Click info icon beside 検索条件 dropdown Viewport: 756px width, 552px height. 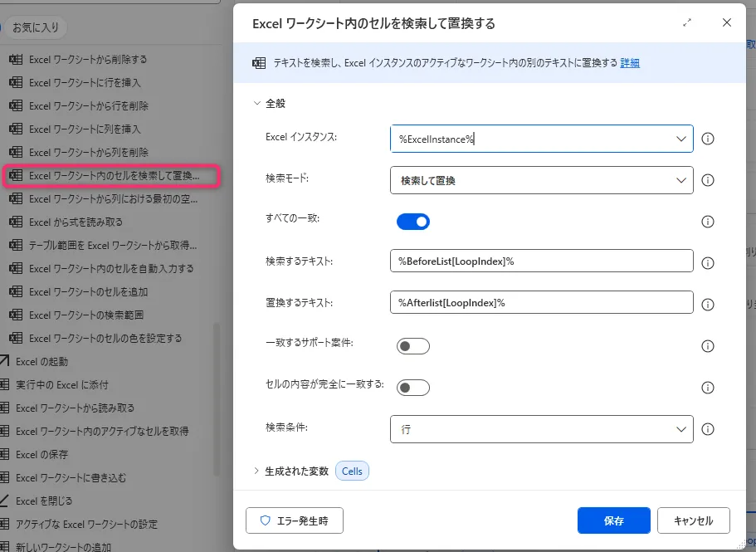point(708,429)
